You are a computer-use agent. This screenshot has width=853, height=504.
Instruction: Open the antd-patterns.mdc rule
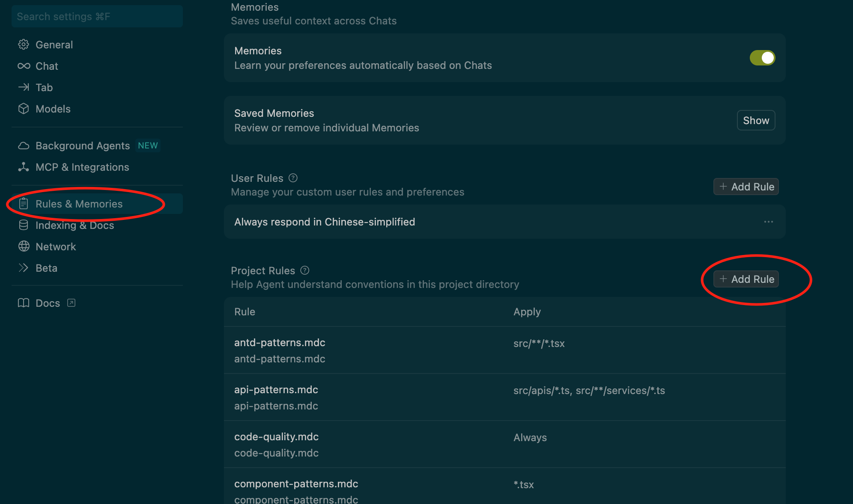pyautogui.click(x=280, y=343)
